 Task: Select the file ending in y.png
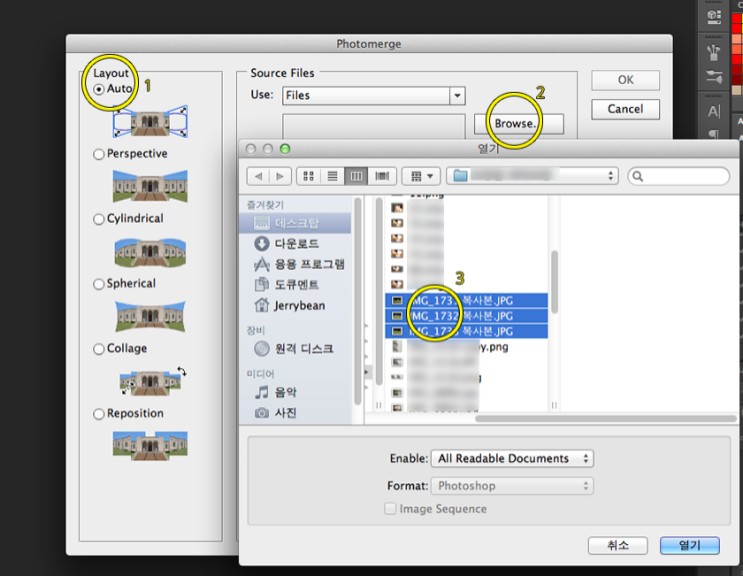tap(466, 347)
